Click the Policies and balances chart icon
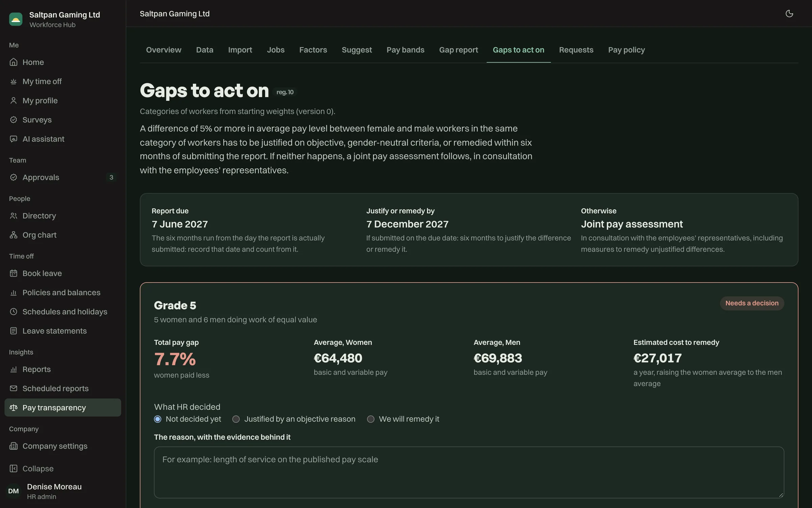 (x=14, y=293)
